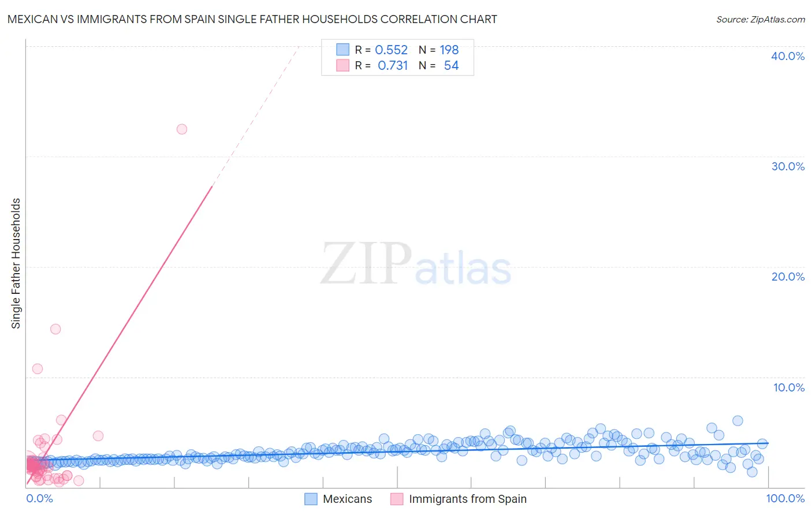The width and height of the screenshot is (812, 515).
Task: Click the pink swatch beside R = 0.731
Action: point(343,65)
